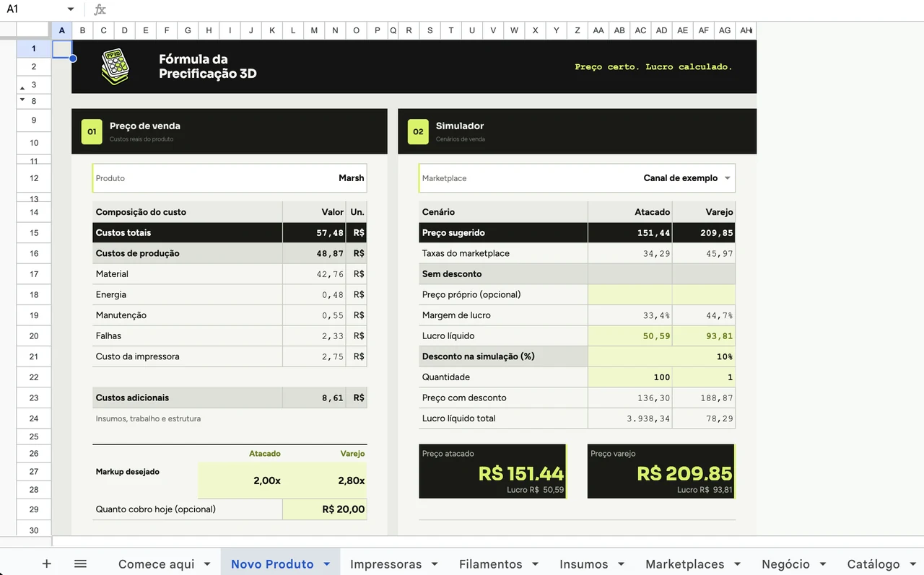Switch to the Marketplaces sheet
The height and width of the screenshot is (575, 924).
684,564
